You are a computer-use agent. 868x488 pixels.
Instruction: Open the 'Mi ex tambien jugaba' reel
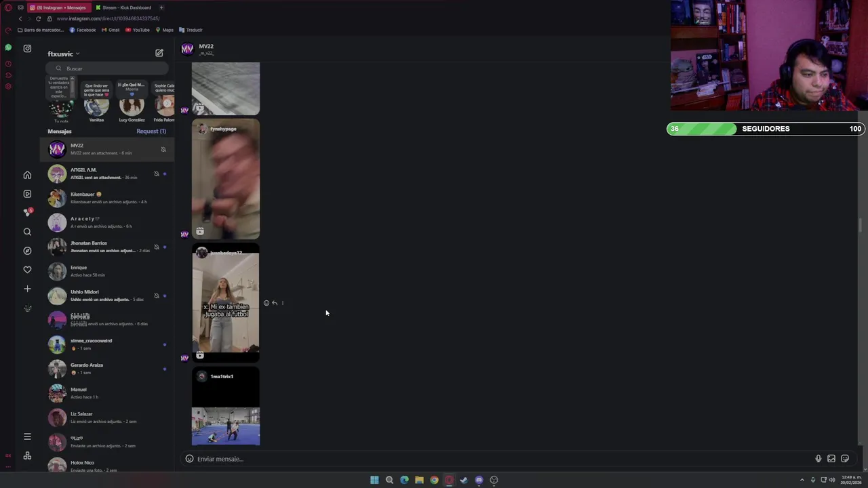[225, 303]
